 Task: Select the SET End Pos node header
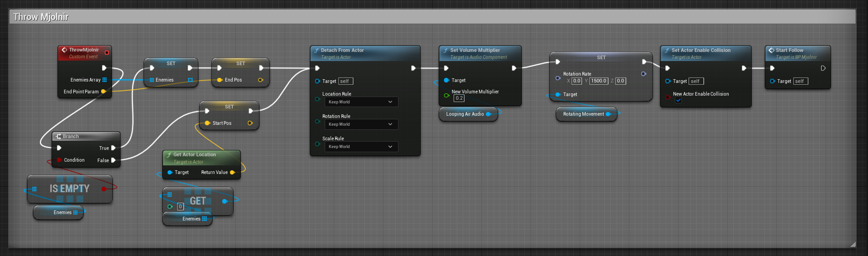[x=240, y=63]
